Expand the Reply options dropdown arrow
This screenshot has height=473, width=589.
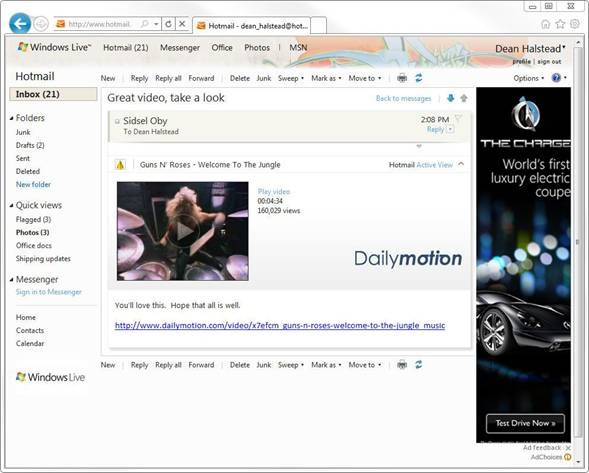[x=450, y=130]
